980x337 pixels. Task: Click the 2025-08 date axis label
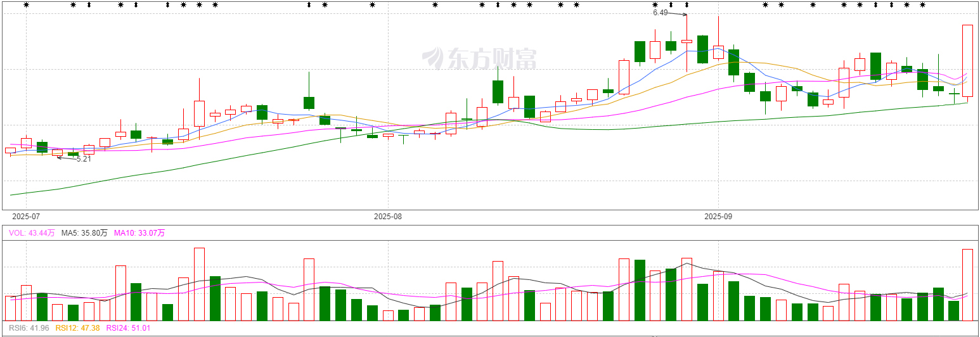(388, 217)
